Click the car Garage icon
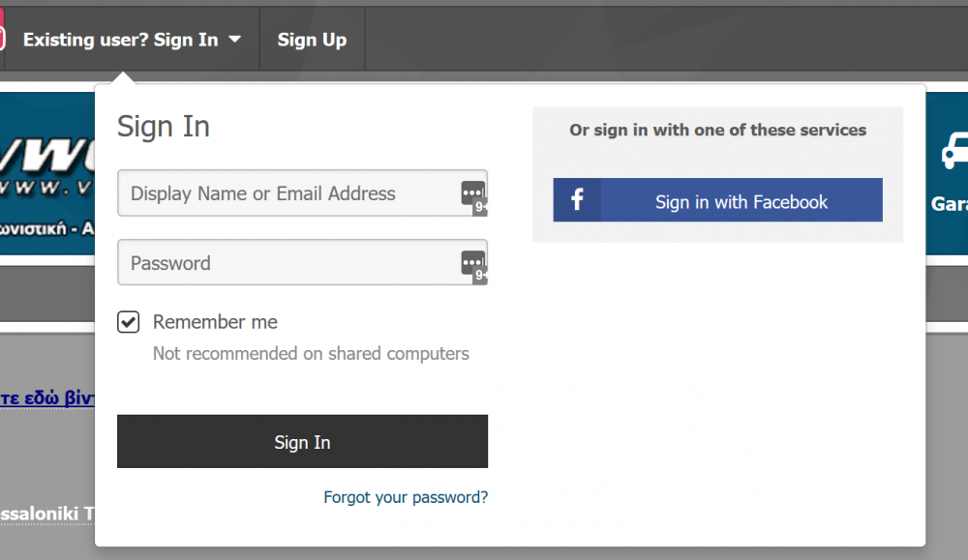 954,151
